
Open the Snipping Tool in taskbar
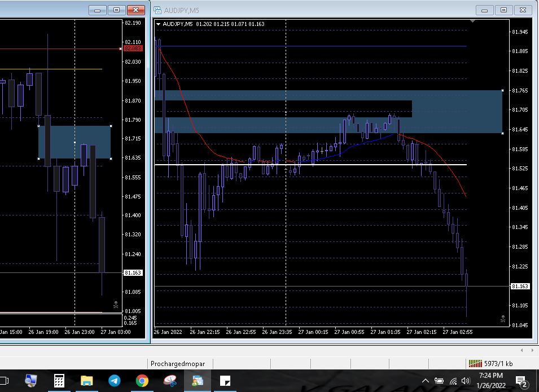(170, 381)
